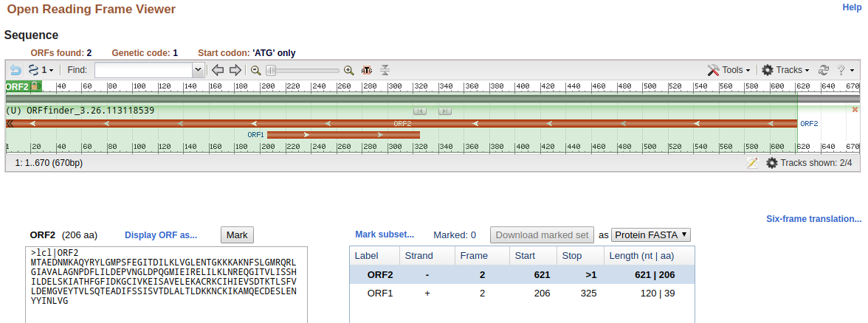Open the Tracks dropdown menu
Screen dimensions: 868x323
tap(785, 70)
